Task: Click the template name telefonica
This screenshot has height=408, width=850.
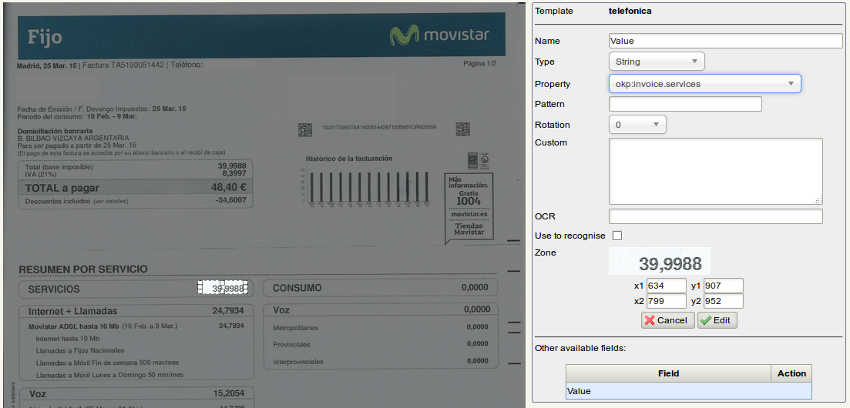Action: 630,11
